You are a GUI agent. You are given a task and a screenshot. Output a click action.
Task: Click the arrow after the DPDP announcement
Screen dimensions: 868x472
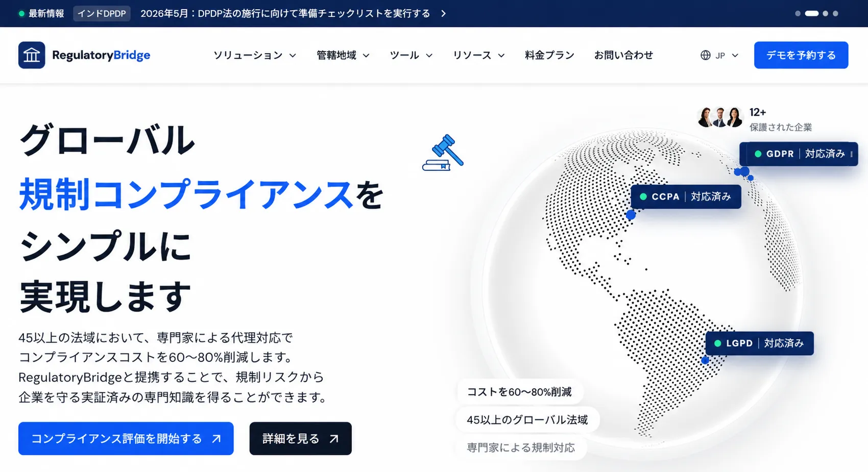coord(443,14)
